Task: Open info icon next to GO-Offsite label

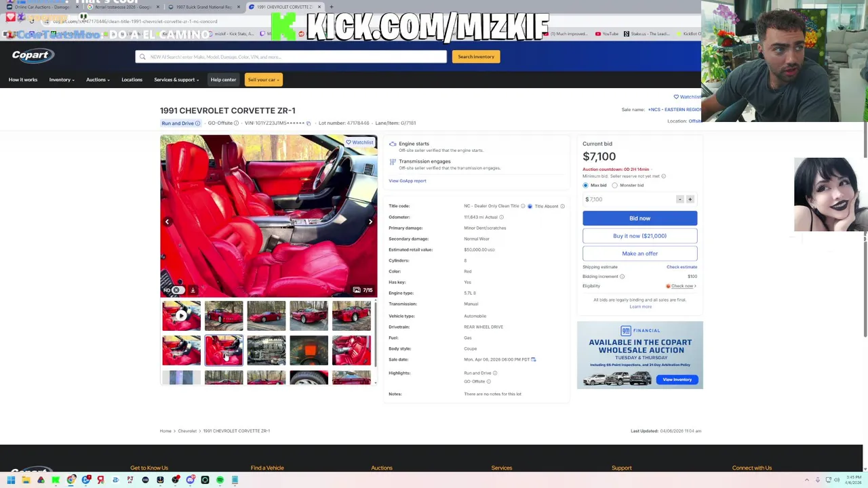Action: tap(236, 123)
